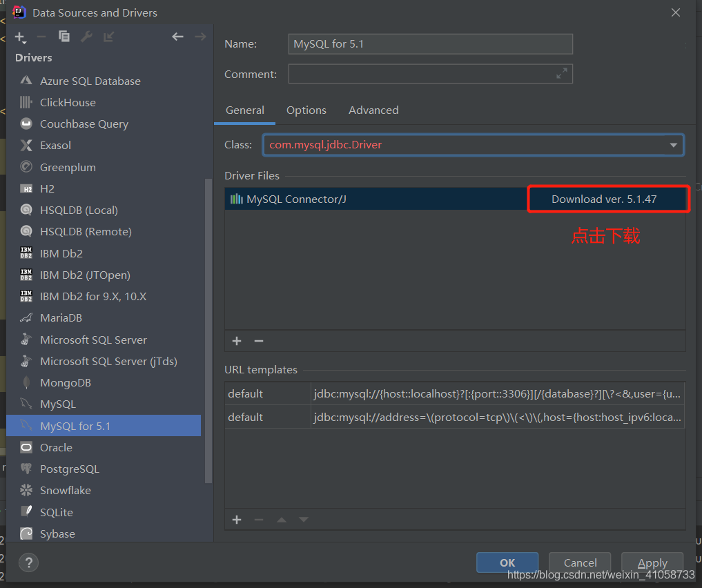Select the ClickHouse driver icon

[x=26, y=102]
